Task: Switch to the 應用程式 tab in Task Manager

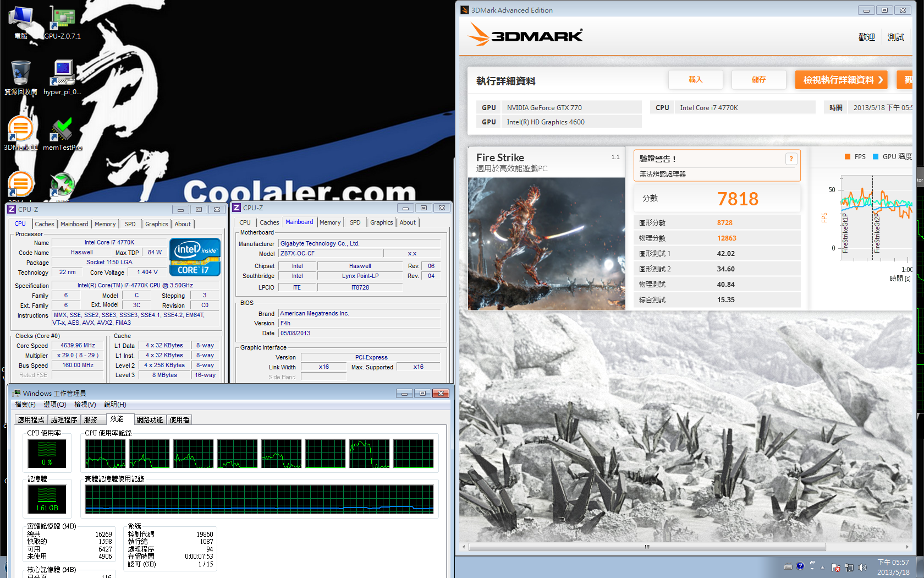Action: pyautogui.click(x=31, y=419)
